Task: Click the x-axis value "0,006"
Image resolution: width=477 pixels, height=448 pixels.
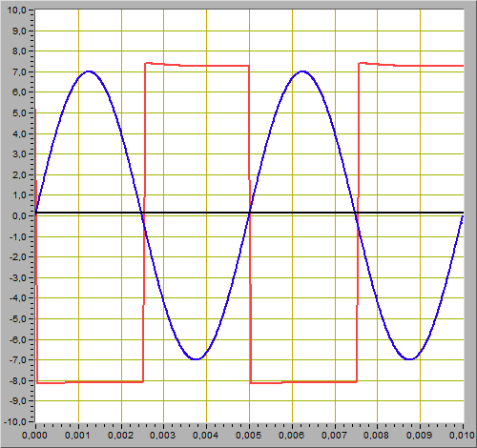Action: [x=292, y=436]
